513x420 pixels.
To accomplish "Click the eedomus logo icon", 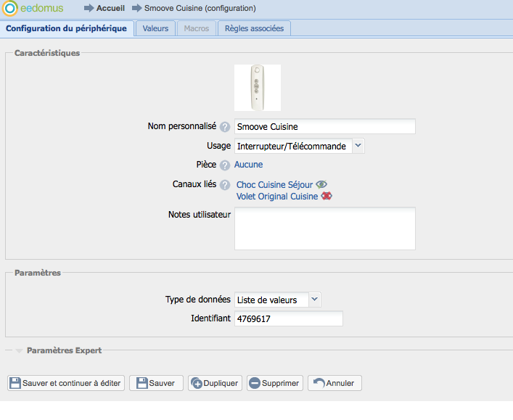I will [x=10, y=9].
